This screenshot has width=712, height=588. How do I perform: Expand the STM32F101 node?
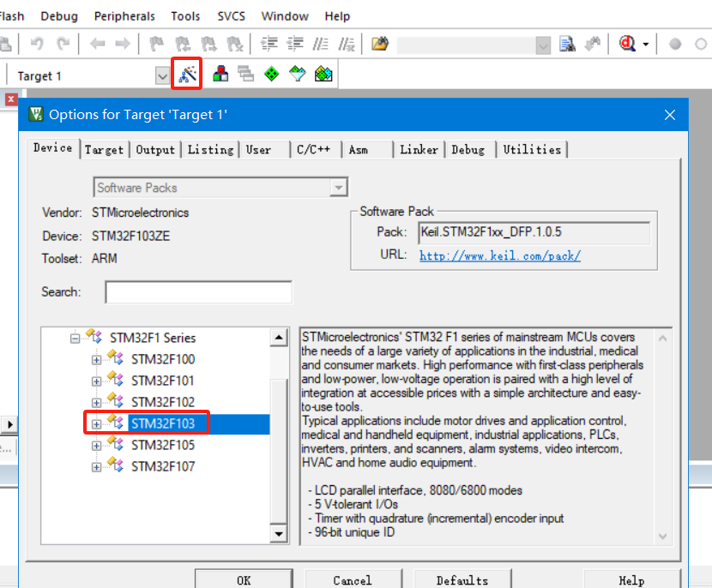pos(96,381)
